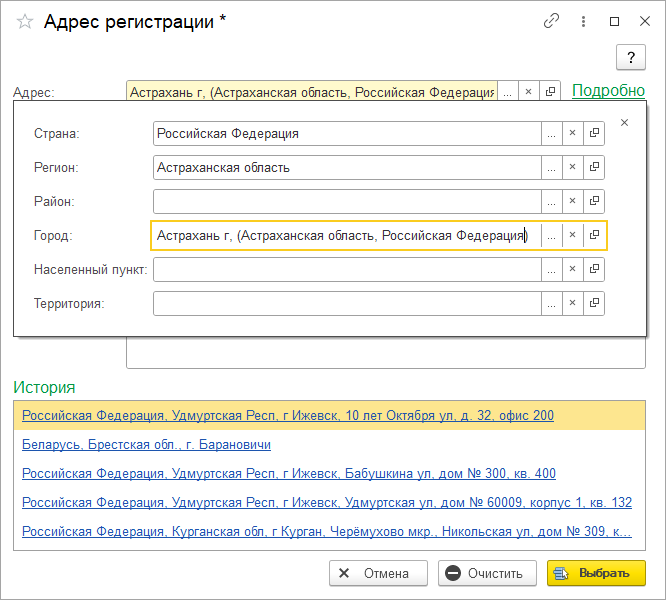Image resolution: width=666 pixels, height=600 pixels.
Task: Open the Территория value window icon
Action: click(x=594, y=303)
